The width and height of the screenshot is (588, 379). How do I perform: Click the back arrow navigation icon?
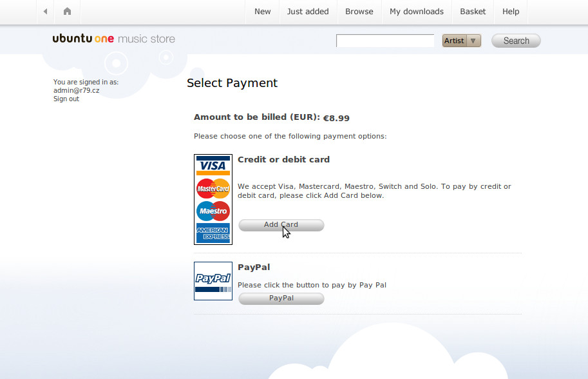click(x=45, y=12)
